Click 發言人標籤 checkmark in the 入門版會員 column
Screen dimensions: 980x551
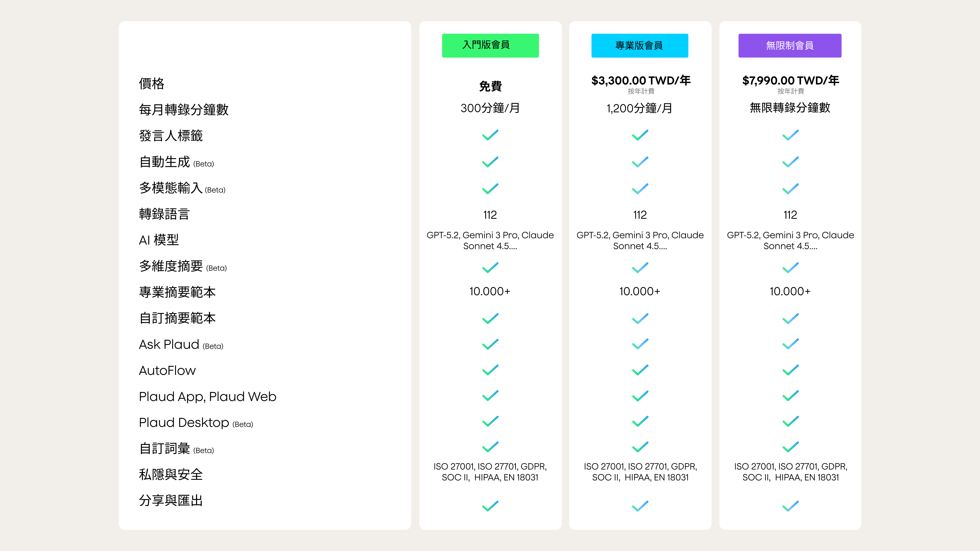490,135
